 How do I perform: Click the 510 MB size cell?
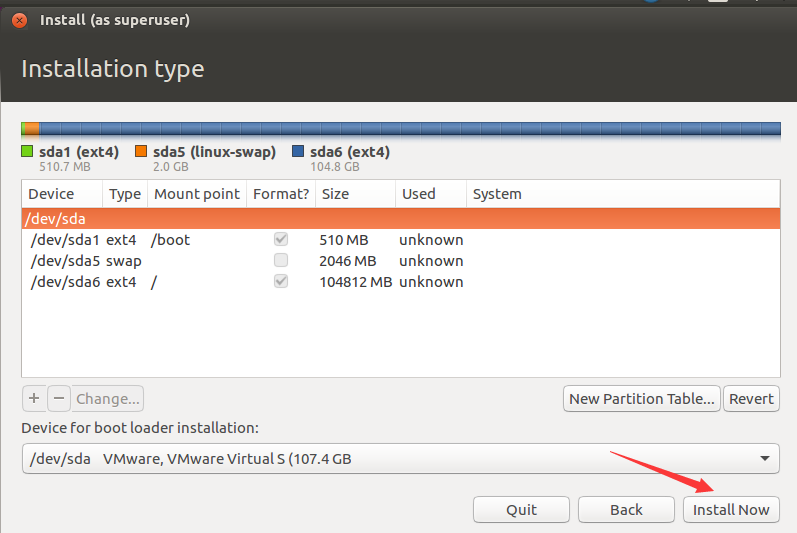[344, 240]
